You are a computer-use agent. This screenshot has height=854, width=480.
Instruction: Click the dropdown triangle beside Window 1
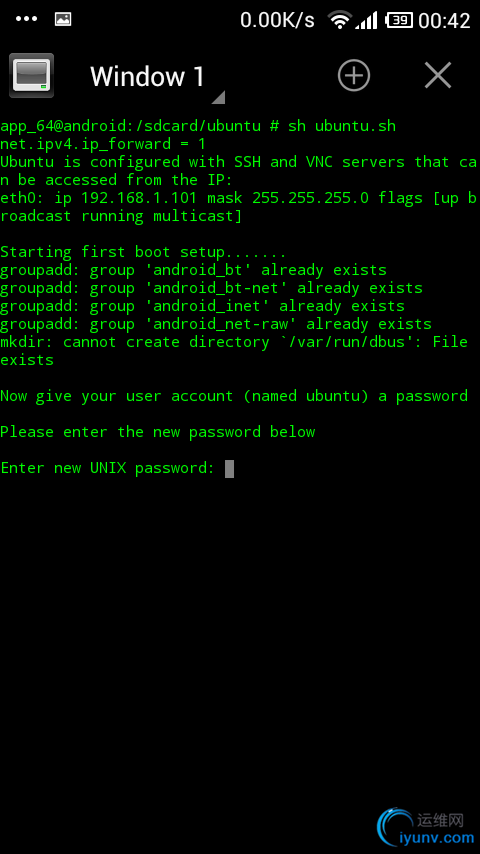tap(218, 97)
